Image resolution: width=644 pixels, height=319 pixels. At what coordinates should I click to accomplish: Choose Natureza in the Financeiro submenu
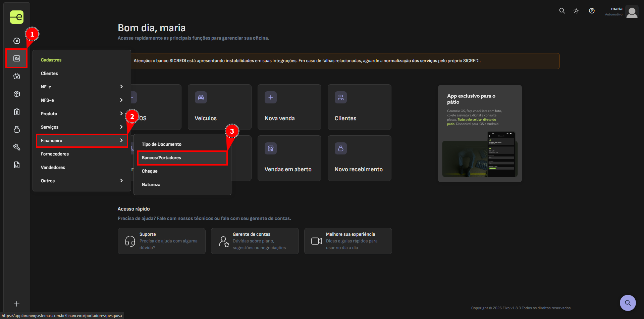click(182, 184)
